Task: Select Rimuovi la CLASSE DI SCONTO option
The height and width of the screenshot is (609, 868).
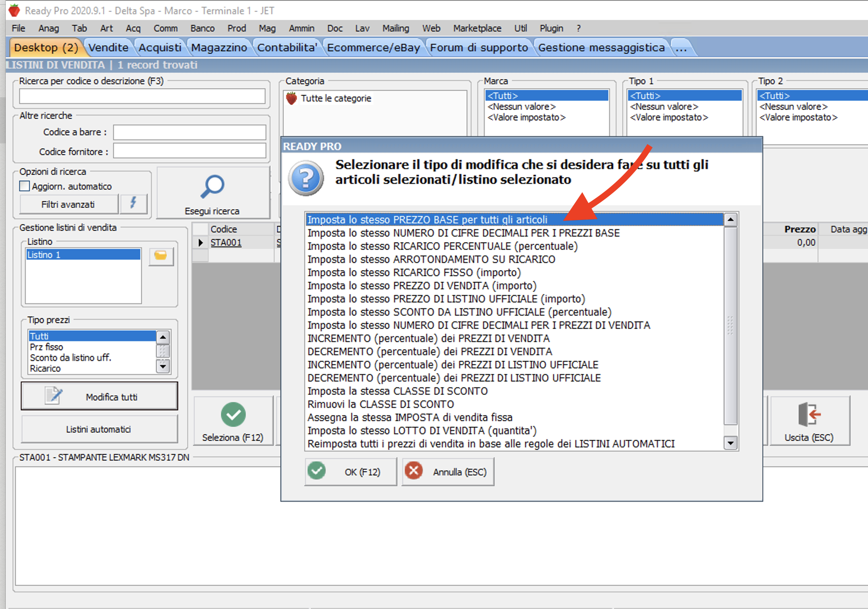Action: tap(514, 404)
